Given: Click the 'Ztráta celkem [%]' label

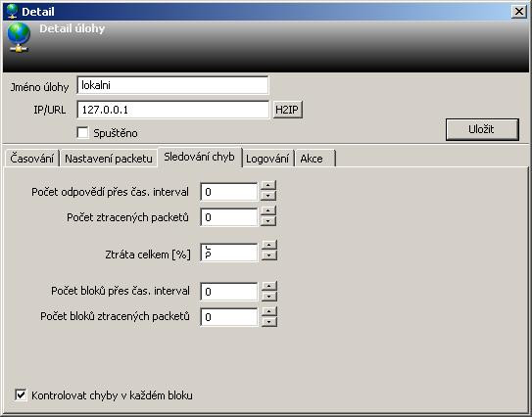Looking at the screenshot, I should pos(148,255).
